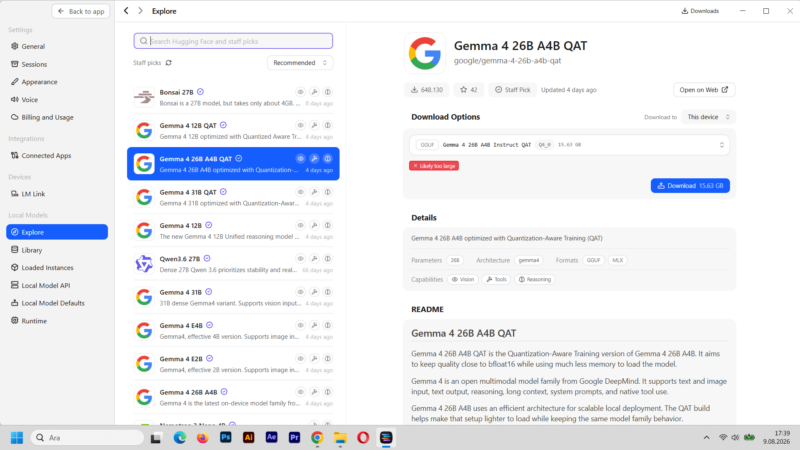Click reasoning icon on Gemma 4 E2B row
The height and width of the screenshot is (450, 800).
[x=328, y=359]
